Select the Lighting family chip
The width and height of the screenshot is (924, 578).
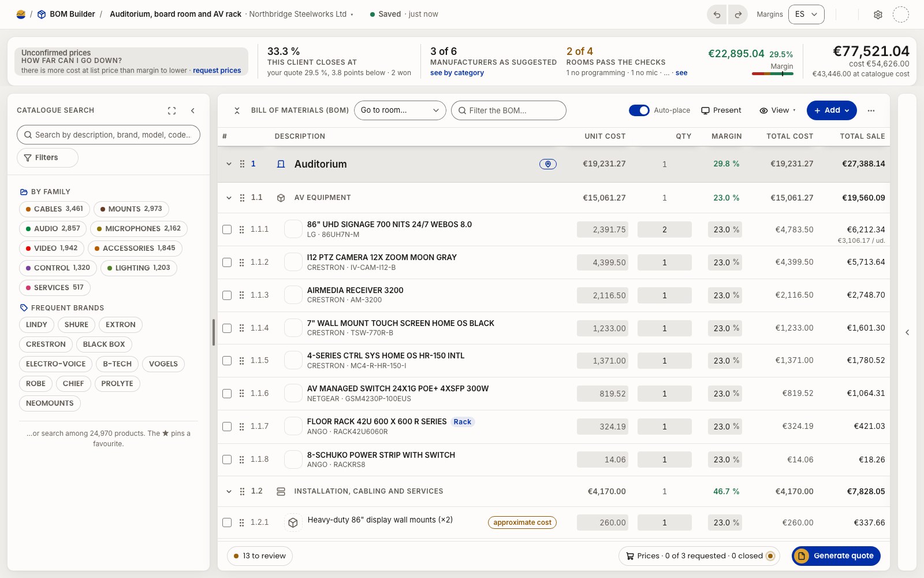(139, 268)
